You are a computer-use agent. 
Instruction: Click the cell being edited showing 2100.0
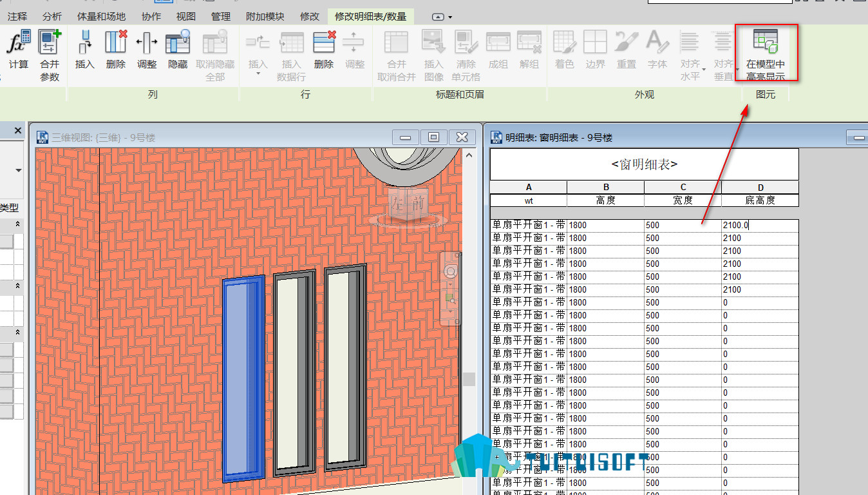(x=760, y=226)
